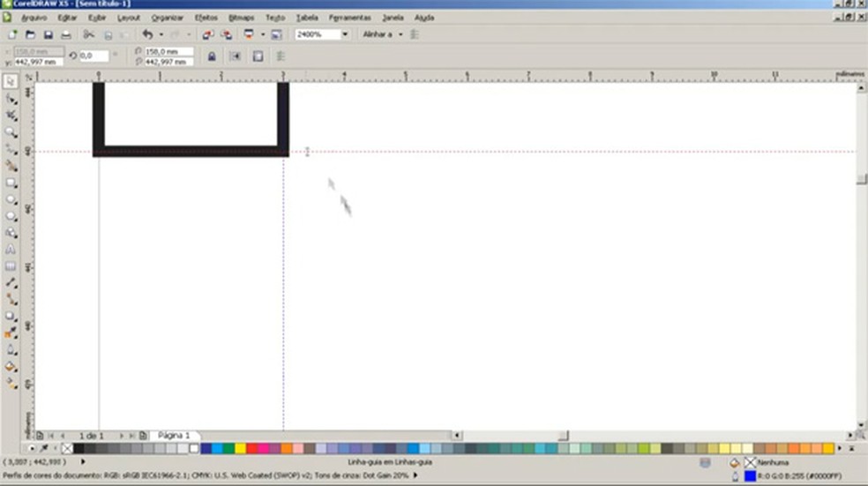Add a page after Página 1

coord(143,436)
